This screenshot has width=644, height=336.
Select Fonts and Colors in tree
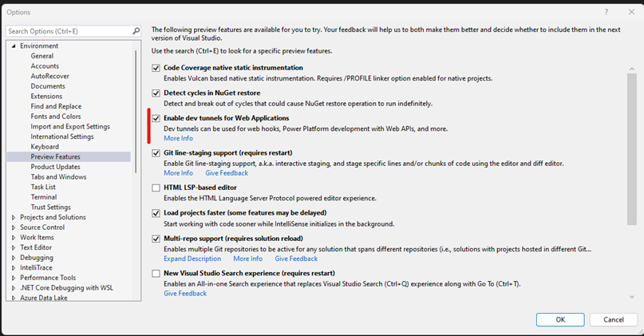pyautogui.click(x=56, y=117)
